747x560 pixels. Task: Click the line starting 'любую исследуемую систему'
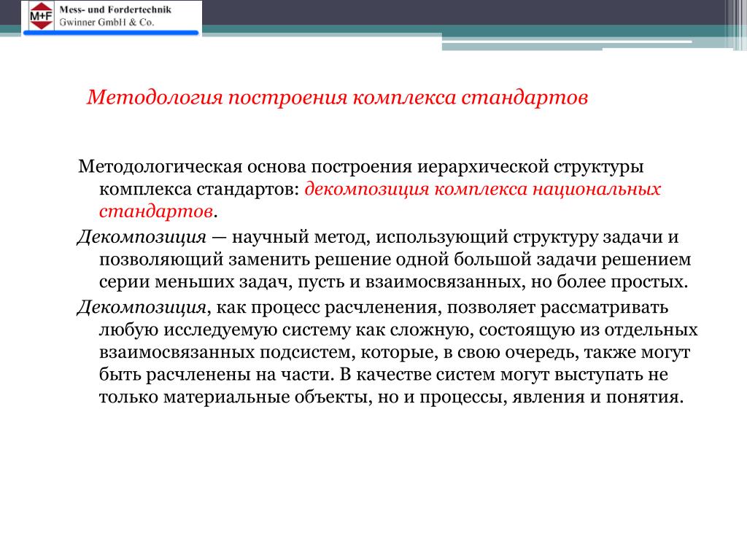click(x=398, y=330)
